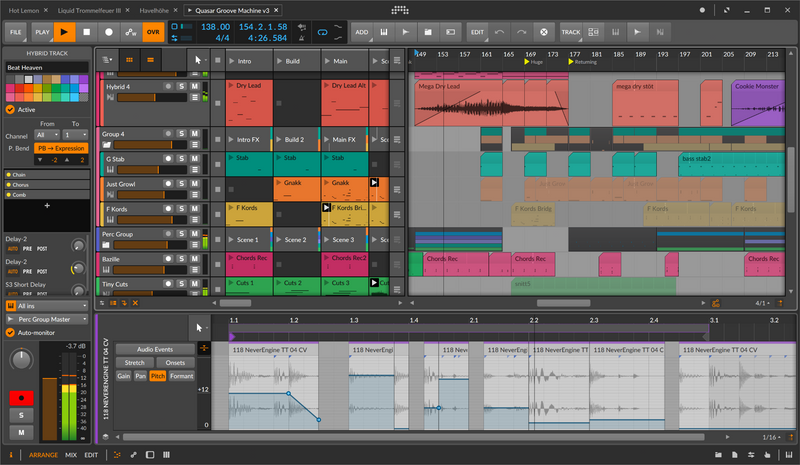Open the TRACK menu
Image resolution: width=800 pixels, height=465 pixels.
(x=571, y=32)
